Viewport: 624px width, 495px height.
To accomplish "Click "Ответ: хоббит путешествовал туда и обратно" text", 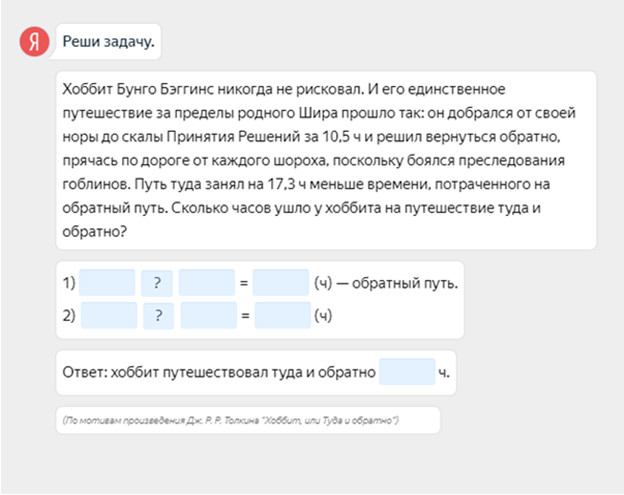I will tap(217, 372).
